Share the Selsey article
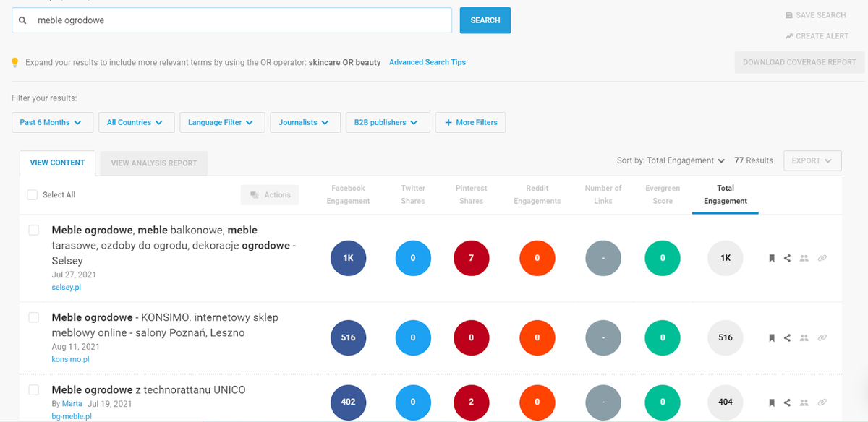This screenshot has height=422, width=868. pos(787,258)
